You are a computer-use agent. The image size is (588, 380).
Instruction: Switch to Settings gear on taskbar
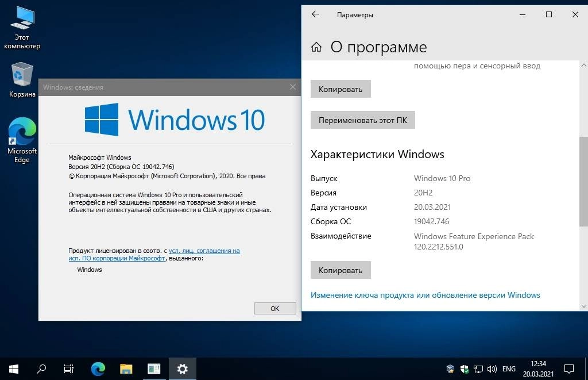click(182, 369)
